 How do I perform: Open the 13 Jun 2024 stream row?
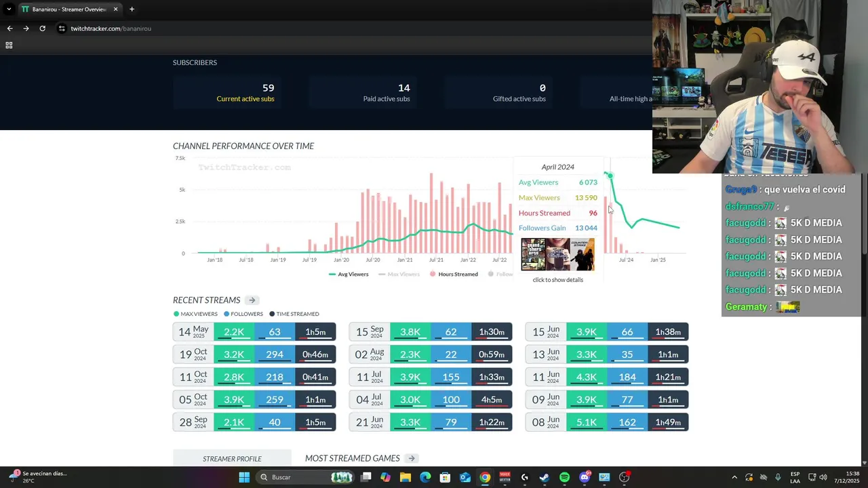(x=607, y=354)
